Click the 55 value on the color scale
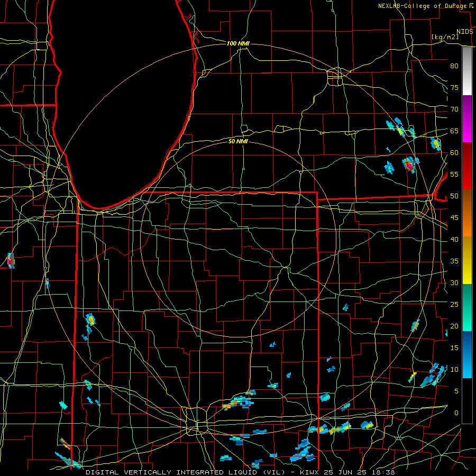 coord(454,174)
